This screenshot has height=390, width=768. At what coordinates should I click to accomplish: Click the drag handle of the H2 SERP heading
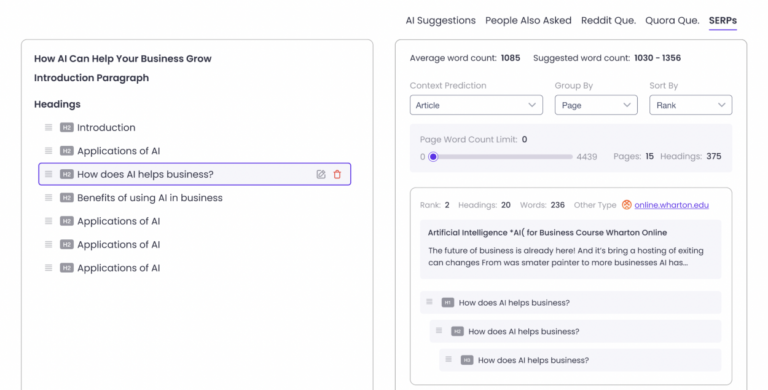coord(439,331)
